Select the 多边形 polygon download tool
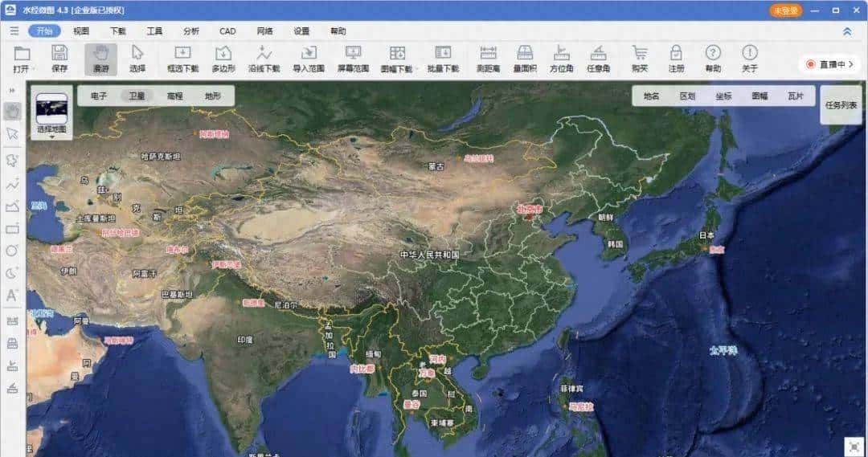 pyautogui.click(x=223, y=59)
